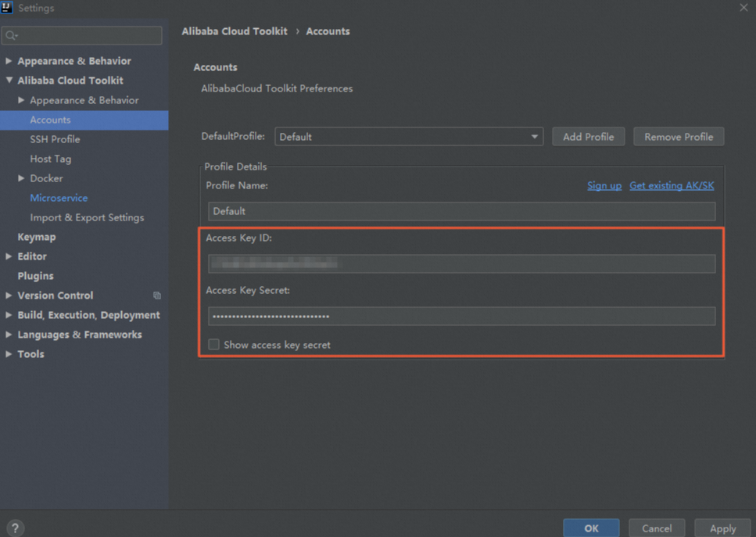Click the Access Key ID field
Screen dimensions: 756x537
tap(461, 263)
